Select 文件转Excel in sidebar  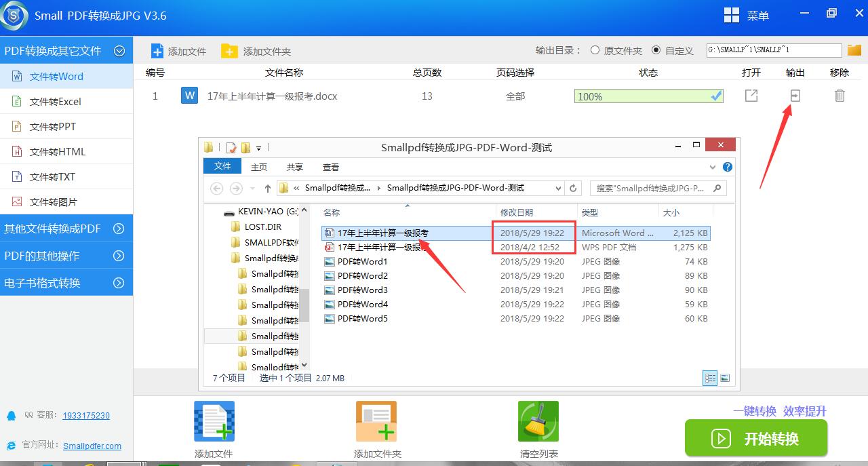(x=66, y=102)
